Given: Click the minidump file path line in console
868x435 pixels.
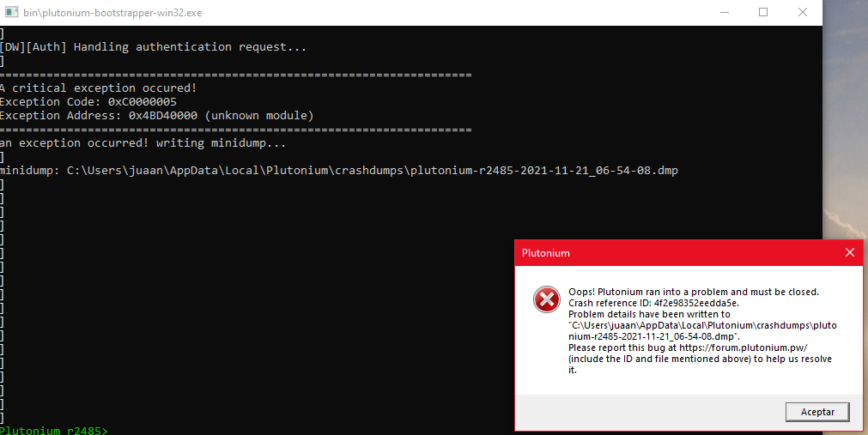Looking at the screenshot, I should click(x=339, y=171).
